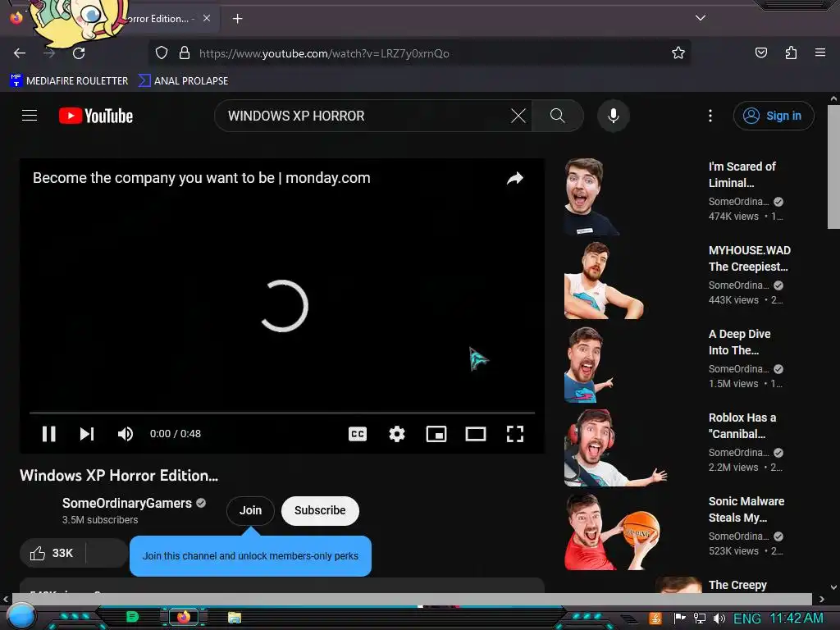Open the Start orb on the taskbar
Viewport: 840px width, 630px height.
[21, 616]
